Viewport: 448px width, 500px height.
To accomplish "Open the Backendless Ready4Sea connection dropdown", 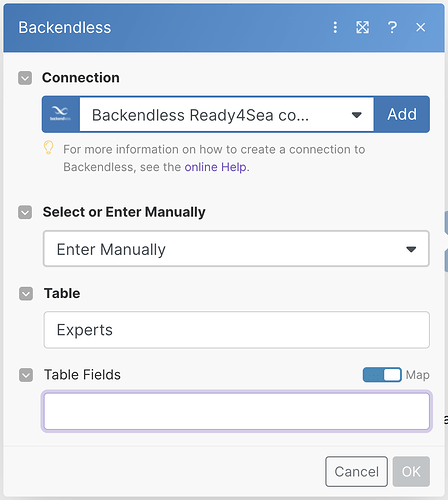I will click(x=227, y=115).
